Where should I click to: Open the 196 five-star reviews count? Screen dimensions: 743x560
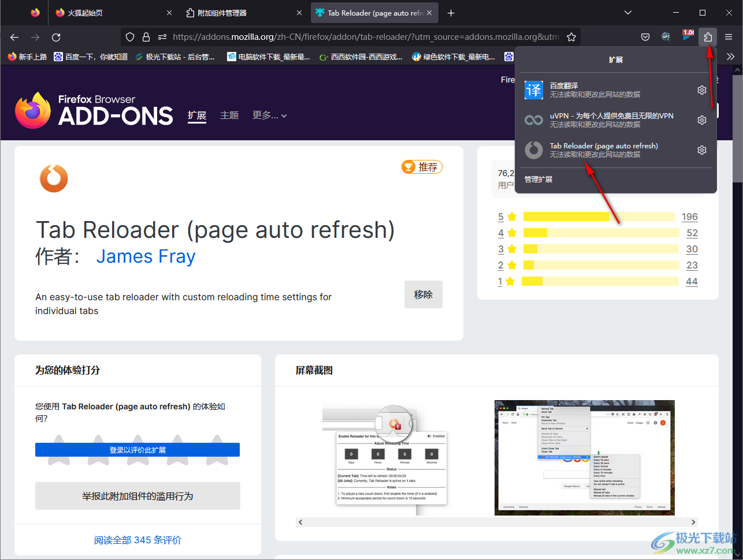point(690,217)
